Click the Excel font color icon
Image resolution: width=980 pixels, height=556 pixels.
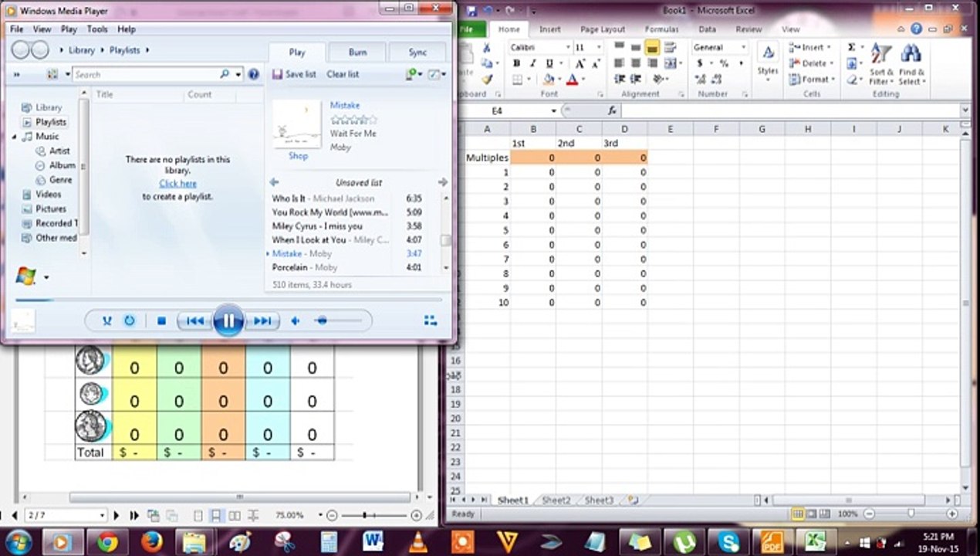[572, 80]
